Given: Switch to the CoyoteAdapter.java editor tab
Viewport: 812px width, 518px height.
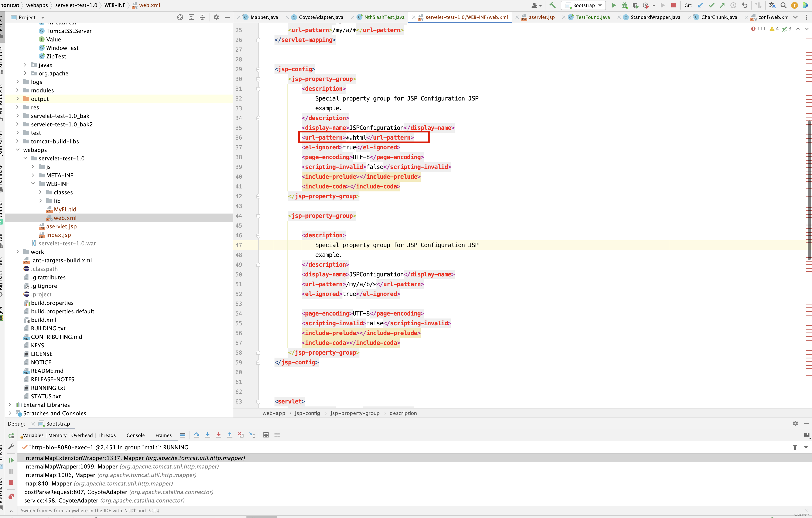Looking at the screenshot, I should (321, 17).
